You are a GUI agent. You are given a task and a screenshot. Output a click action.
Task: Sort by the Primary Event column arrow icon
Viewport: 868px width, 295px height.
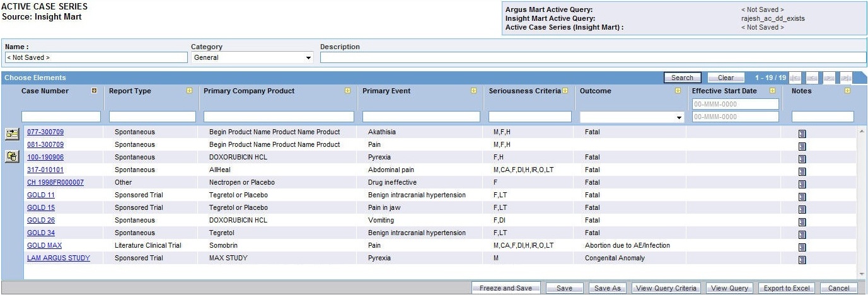(473, 91)
